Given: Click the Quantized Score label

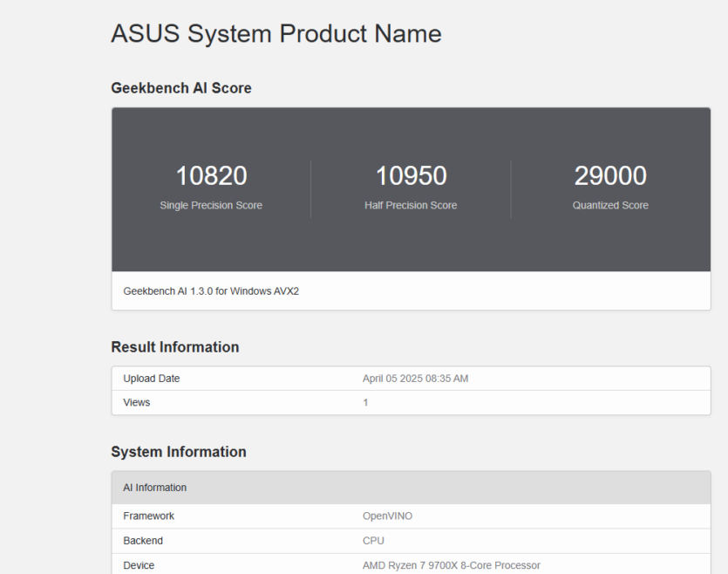Looking at the screenshot, I should pyautogui.click(x=610, y=205).
